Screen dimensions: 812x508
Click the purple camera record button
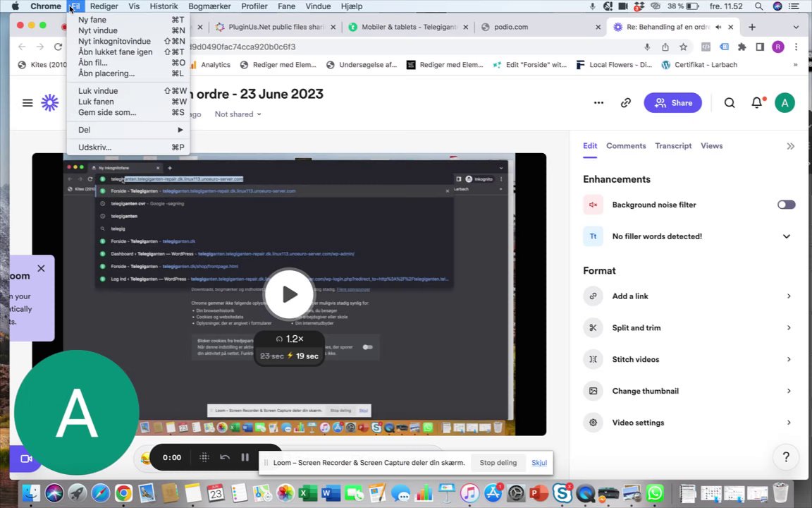click(x=26, y=459)
